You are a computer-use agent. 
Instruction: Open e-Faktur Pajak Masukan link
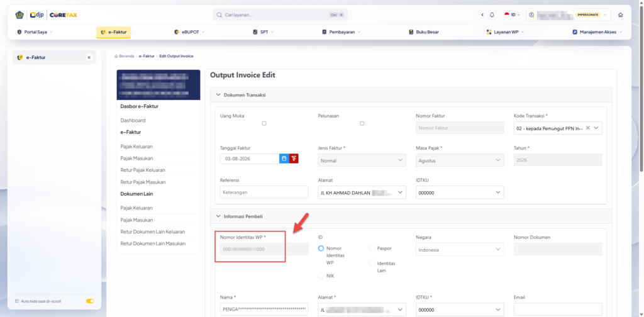click(136, 158)
